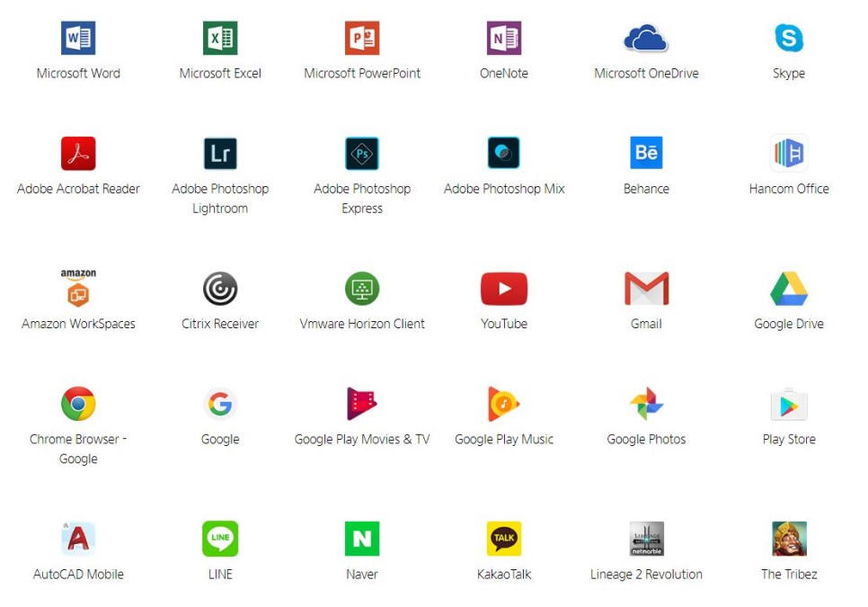
Task: Click the "Microsoft Excel" text label
Action: coord(220,73)
